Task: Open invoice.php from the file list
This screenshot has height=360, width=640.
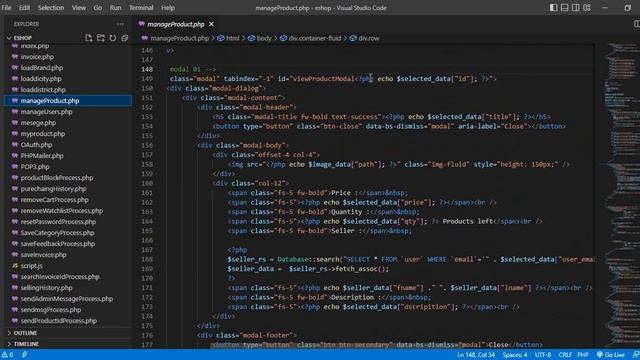Action: coord(37,57)
